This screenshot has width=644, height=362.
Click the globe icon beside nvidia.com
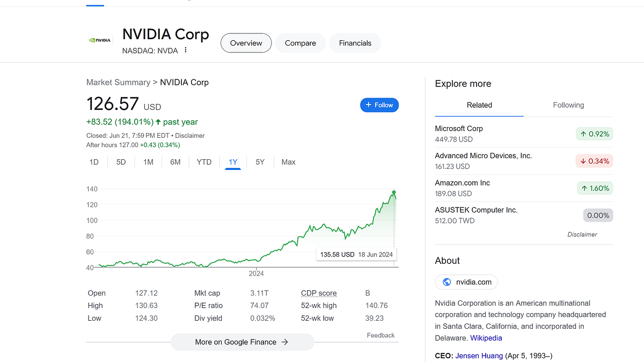[446, 282]
